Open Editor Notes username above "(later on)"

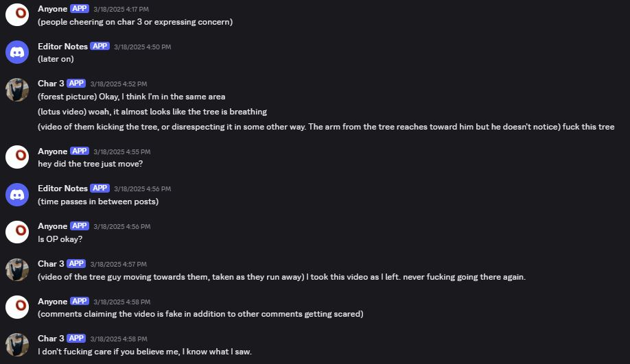pos(62,46)
